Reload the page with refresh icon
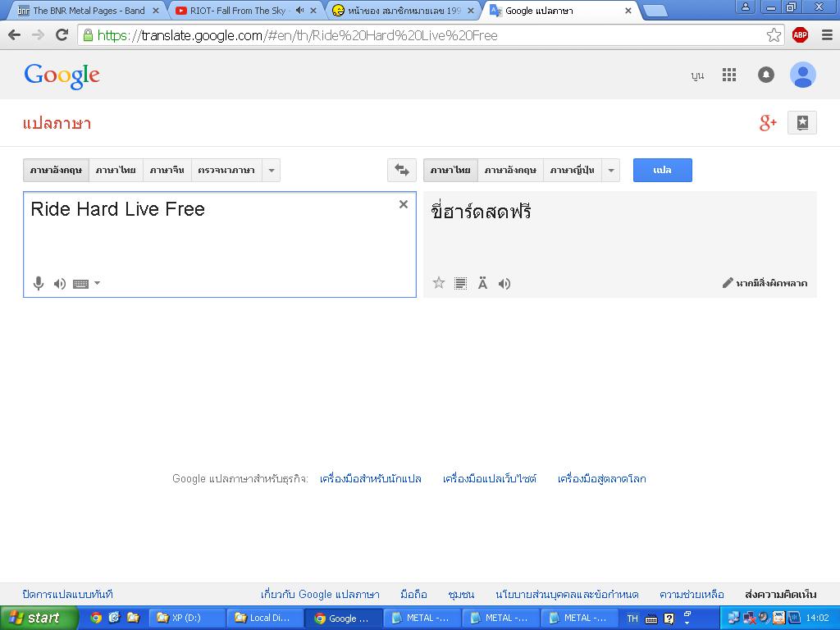 point(62,35)
